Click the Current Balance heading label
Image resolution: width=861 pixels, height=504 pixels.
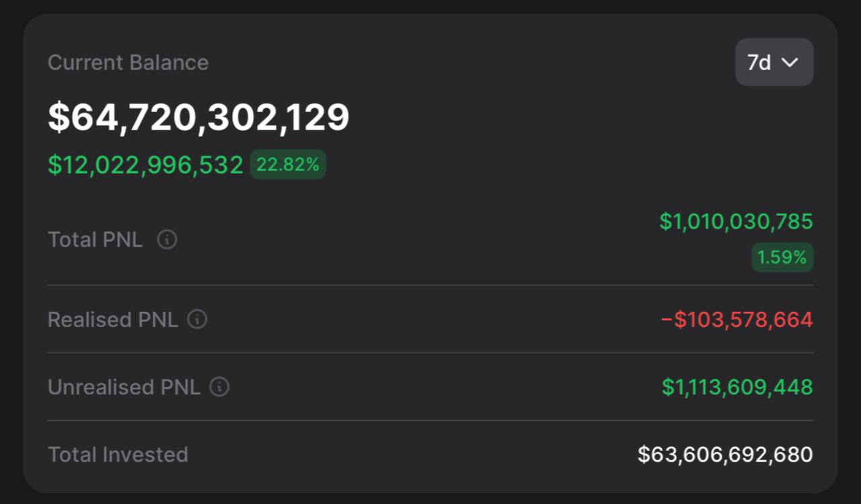click(128, 62)
